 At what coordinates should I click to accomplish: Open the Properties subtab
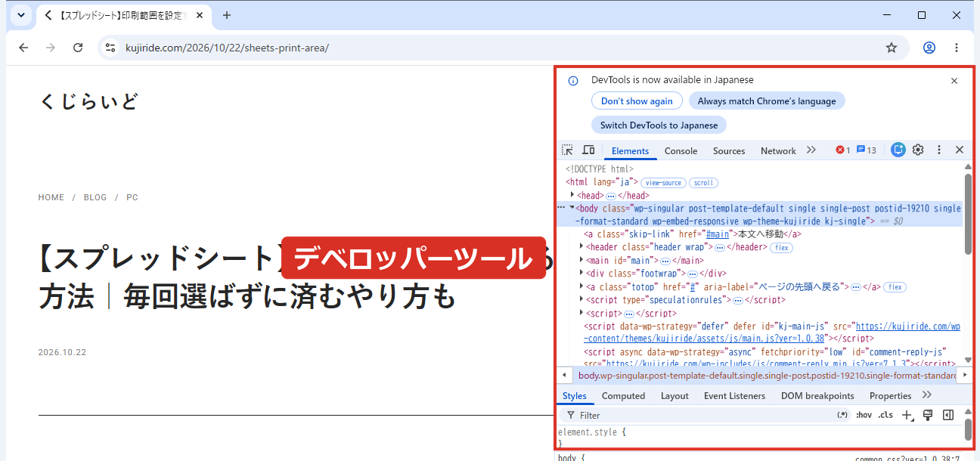890,395
